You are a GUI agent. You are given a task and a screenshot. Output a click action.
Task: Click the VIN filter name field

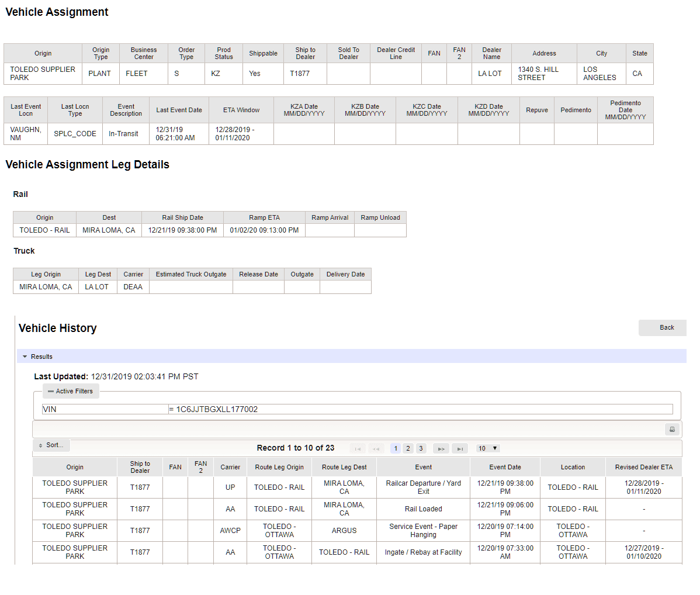tap(105, 409)
